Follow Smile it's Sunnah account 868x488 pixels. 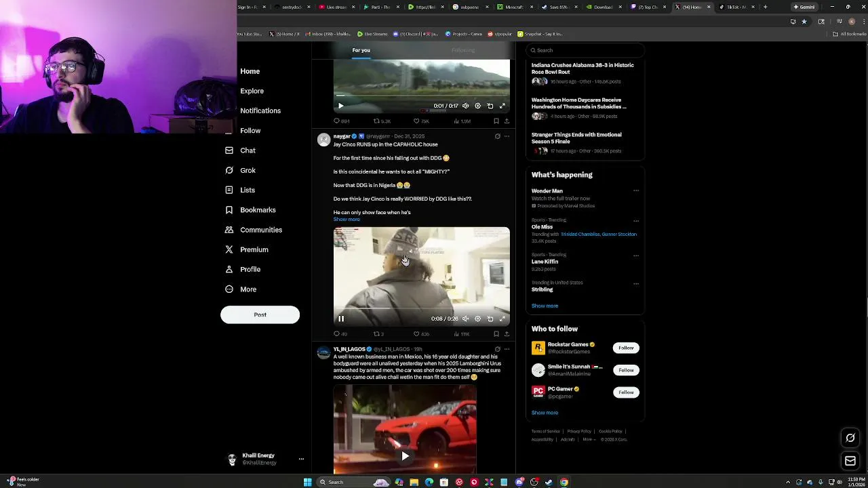pos(626,370)
